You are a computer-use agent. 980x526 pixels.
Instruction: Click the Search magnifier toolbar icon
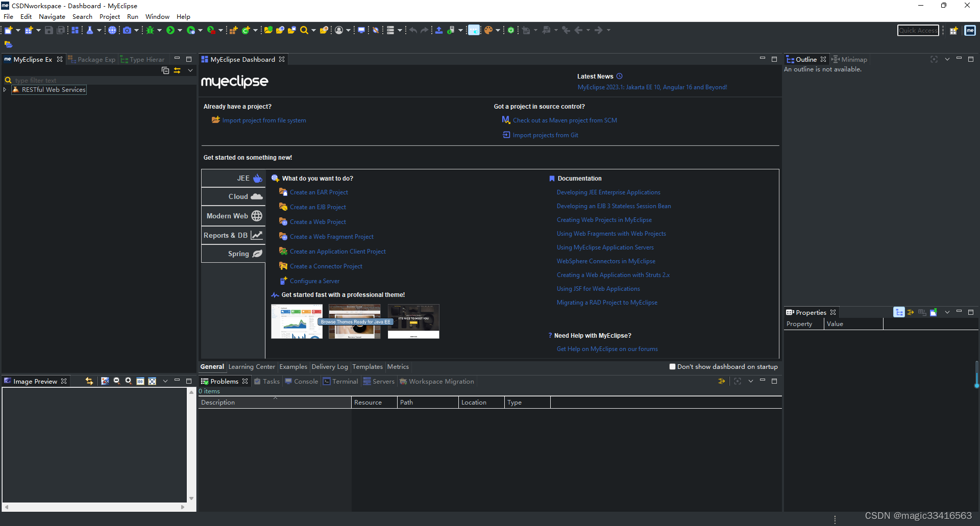pyautogui.click(x=304, y=30)
